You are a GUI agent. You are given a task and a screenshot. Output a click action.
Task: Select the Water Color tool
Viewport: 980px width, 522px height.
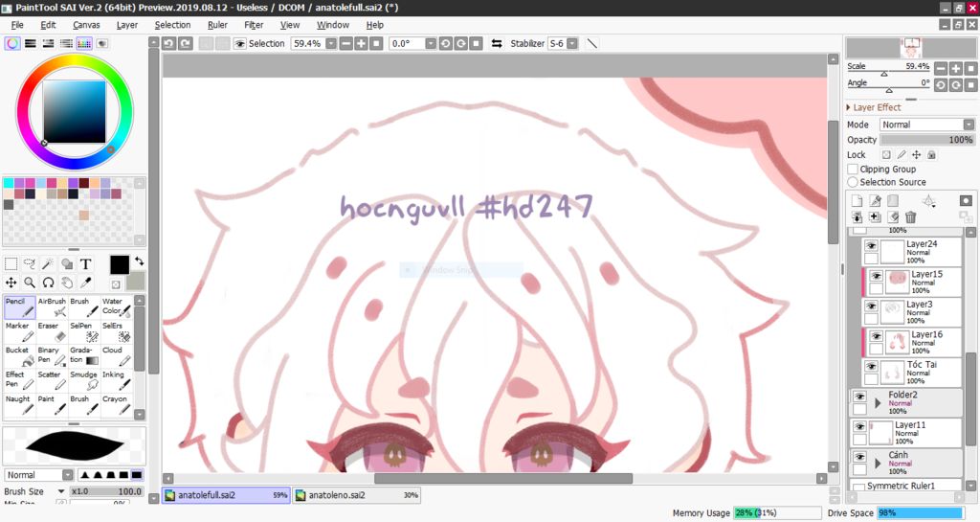click(116, 306)
